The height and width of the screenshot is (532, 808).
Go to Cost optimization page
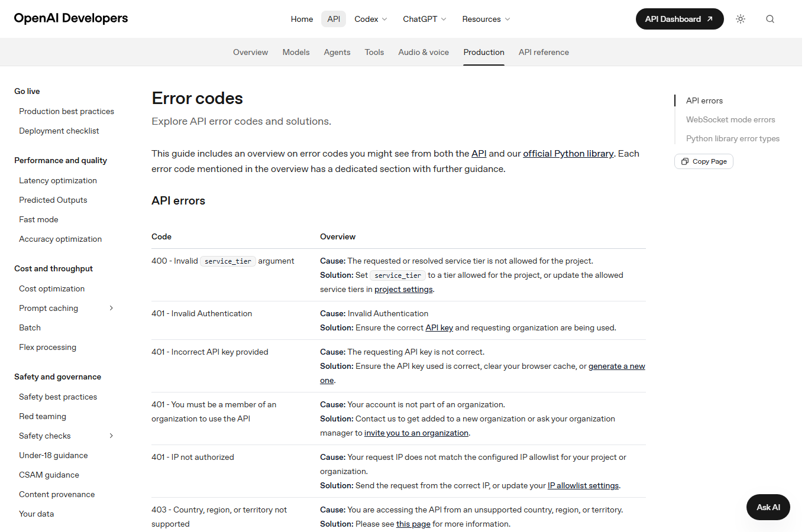point(52,288)
